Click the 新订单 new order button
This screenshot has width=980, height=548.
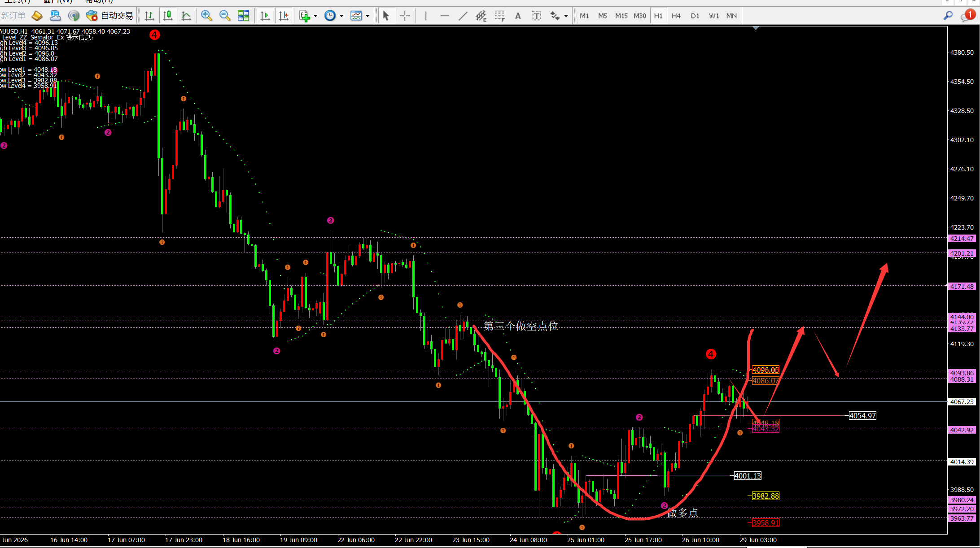click(13, 16)
